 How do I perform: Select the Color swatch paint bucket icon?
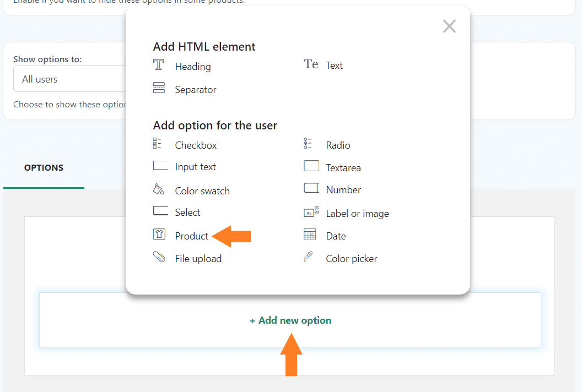pyautogui.click(x=159, y=189)
